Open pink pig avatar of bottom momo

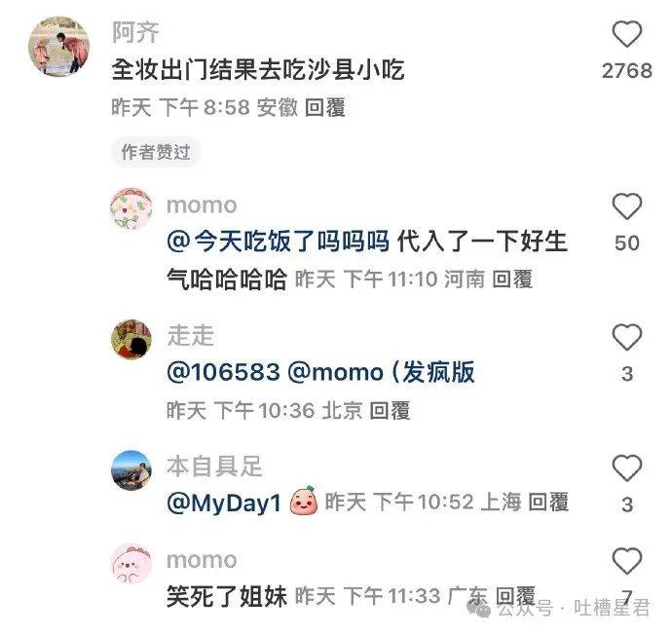pyautogui.click(x=131, y=564)
